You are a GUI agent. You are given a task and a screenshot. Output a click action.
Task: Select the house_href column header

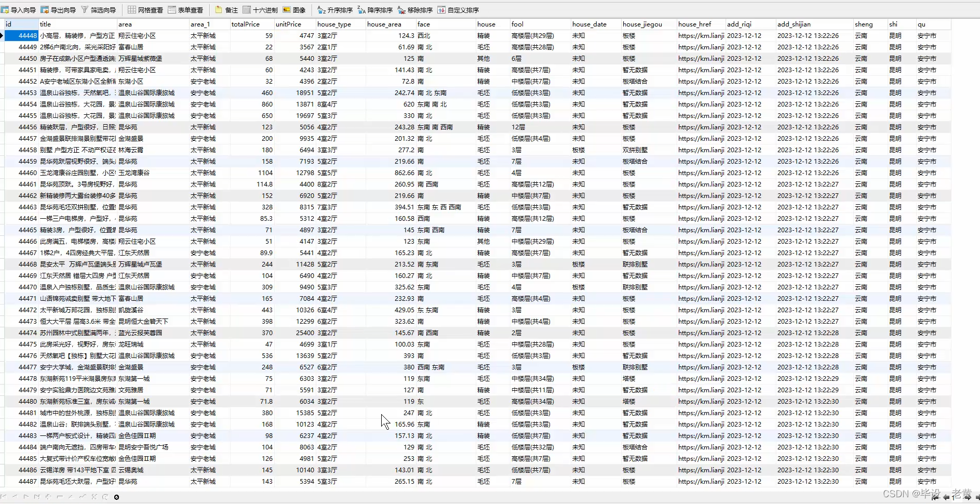(x=701, y=24)
